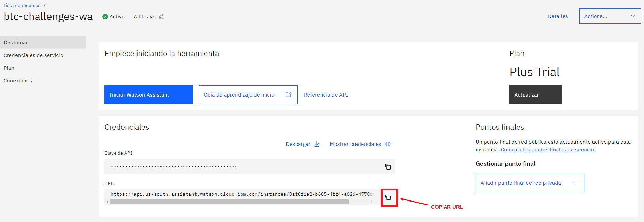Open the Guía de aprendizaje de inicio
This screenshot has height=222, width=644.
point(248,94)
